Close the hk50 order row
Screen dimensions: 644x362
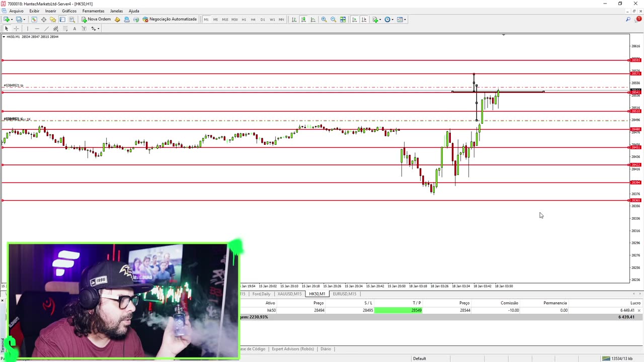pos(639,310)
